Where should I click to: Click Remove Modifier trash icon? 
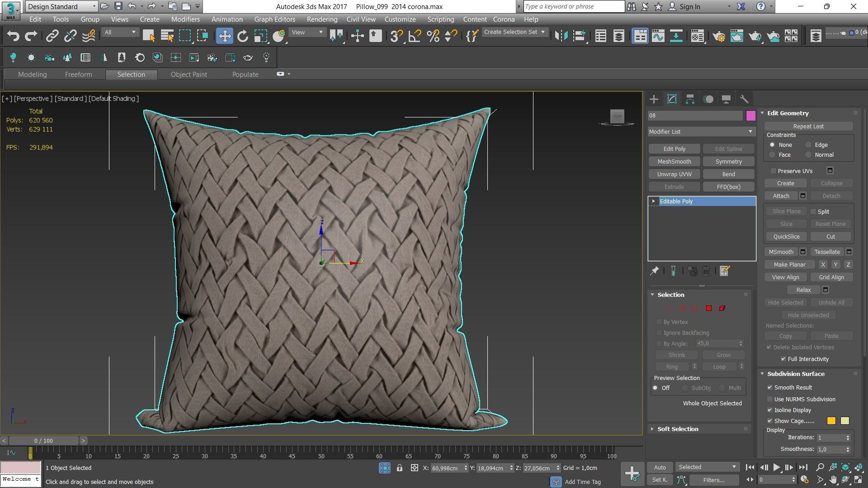pos(706,271)
